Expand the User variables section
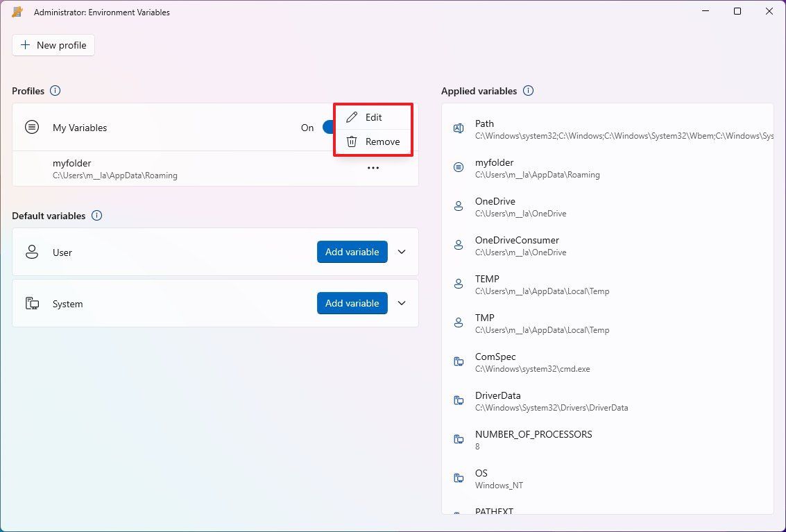786x532 pixels. tap(401, 252)
